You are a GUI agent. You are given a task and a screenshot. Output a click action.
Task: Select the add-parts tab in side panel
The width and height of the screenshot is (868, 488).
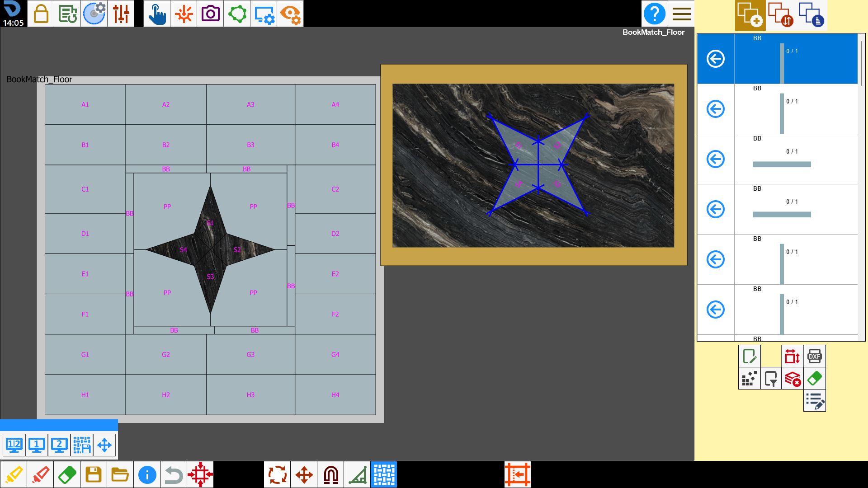click(x=750, y=14)
